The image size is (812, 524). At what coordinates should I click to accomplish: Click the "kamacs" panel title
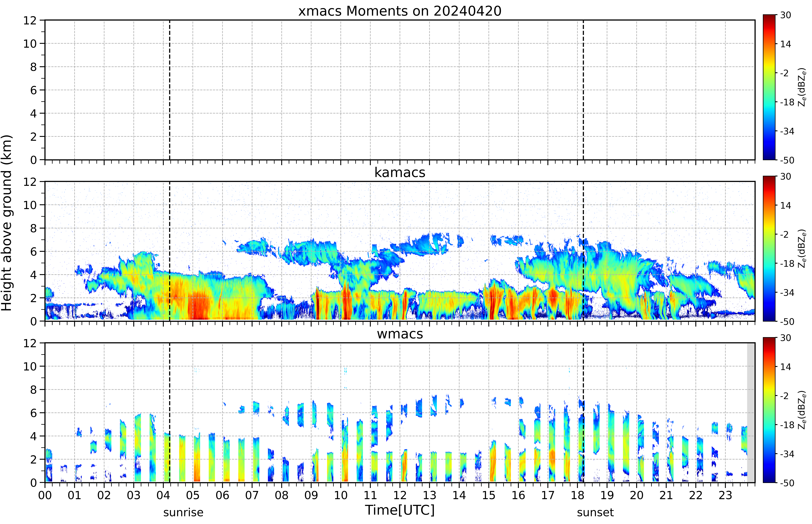coord(400,172)
